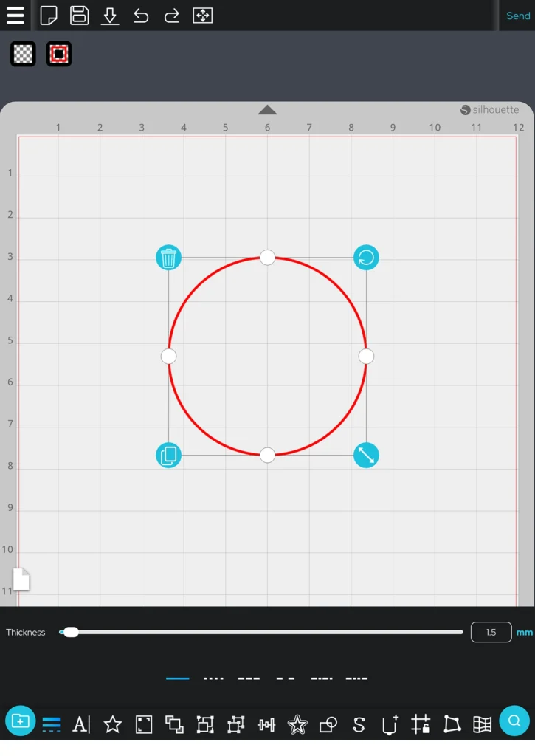Click the Thickness slider track

pyautogui.click(x=266, y=632)
